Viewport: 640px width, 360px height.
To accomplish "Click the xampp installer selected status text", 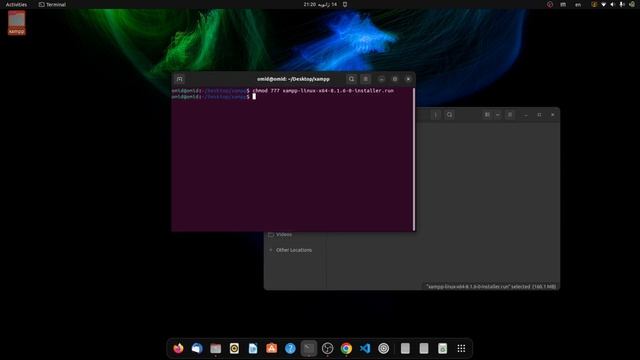I will (x=491, y=287).
